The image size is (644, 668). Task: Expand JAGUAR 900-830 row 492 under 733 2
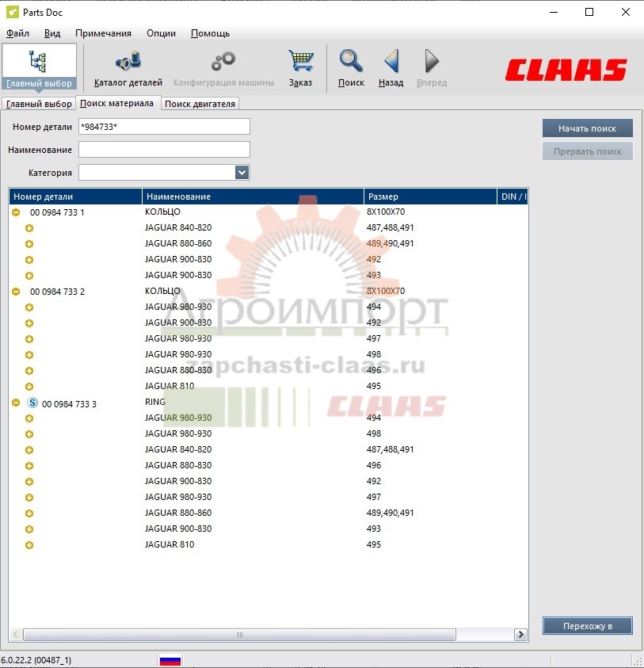pyautogui.click(x=29, y=323)
